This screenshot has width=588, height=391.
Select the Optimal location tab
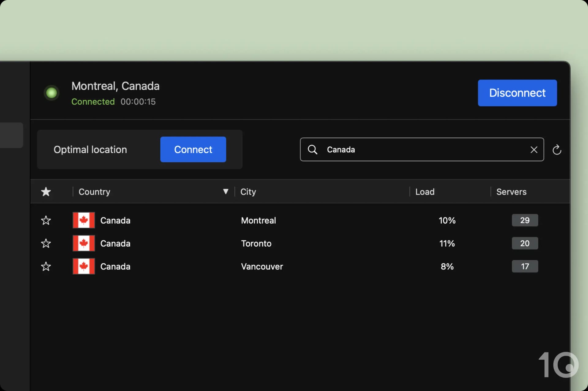click(x=90, y=150)
